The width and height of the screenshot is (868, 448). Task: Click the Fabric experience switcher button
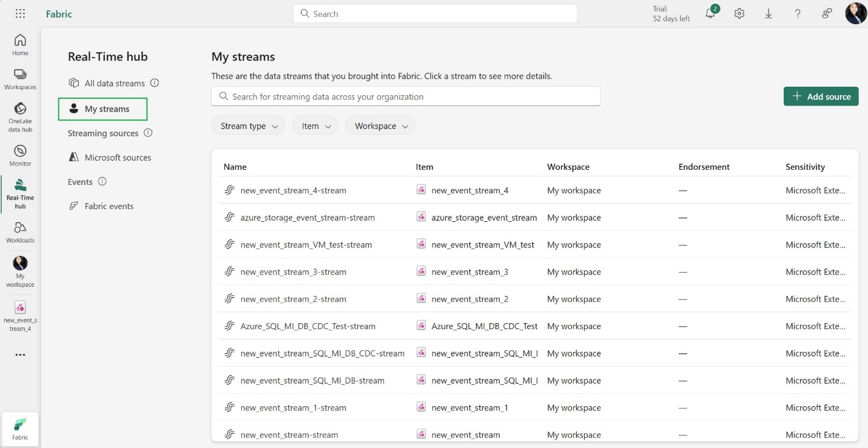(x=20, y=428)
